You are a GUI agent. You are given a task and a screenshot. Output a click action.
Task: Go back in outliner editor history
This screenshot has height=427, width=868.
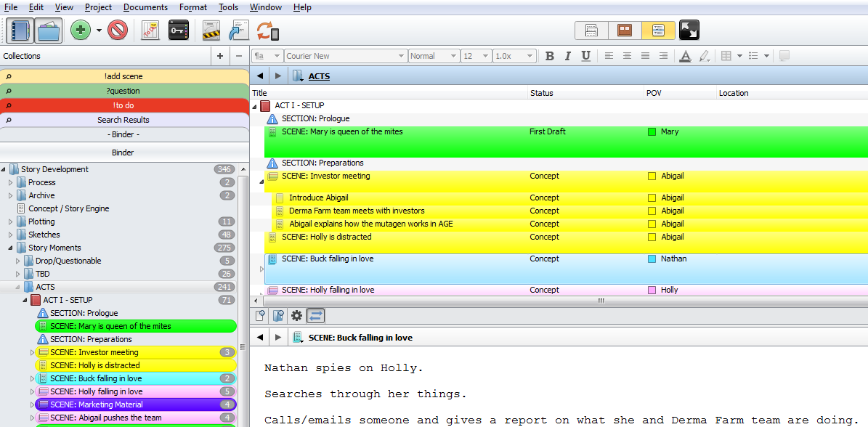coord(259,76)
